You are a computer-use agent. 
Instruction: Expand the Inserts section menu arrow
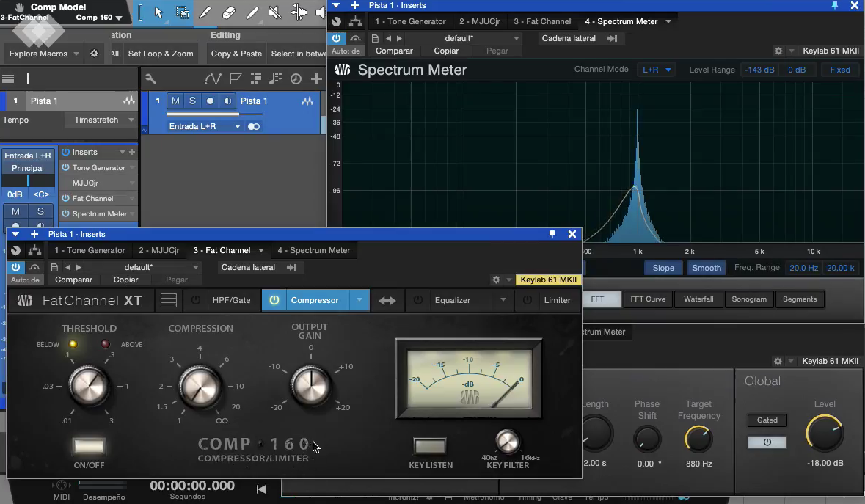pyautogui.click(x=123, y=152)
